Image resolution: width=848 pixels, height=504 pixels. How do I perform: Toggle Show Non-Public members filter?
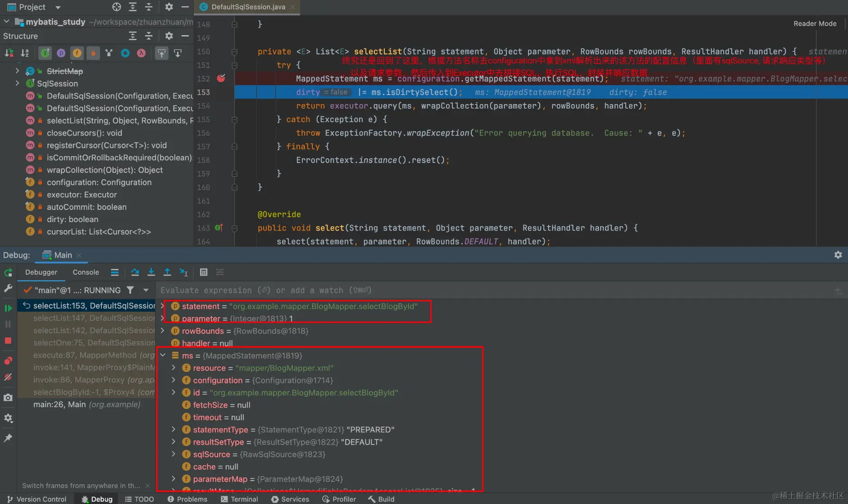tap(93, 53)
